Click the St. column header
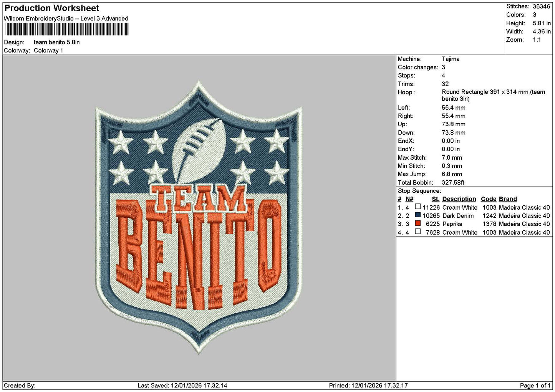Image resolution: width=555 pixels, height=392 pixels. pos(436,199)
